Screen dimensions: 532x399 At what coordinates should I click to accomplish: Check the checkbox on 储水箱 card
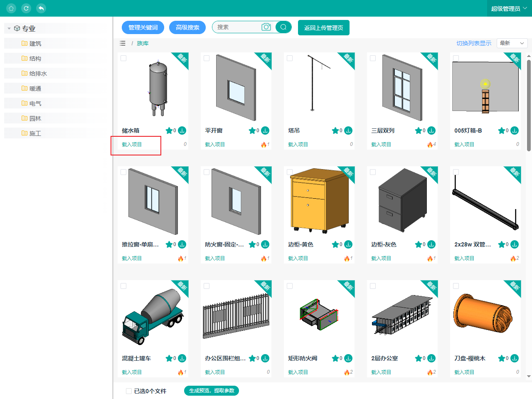(x=123, y=58)
